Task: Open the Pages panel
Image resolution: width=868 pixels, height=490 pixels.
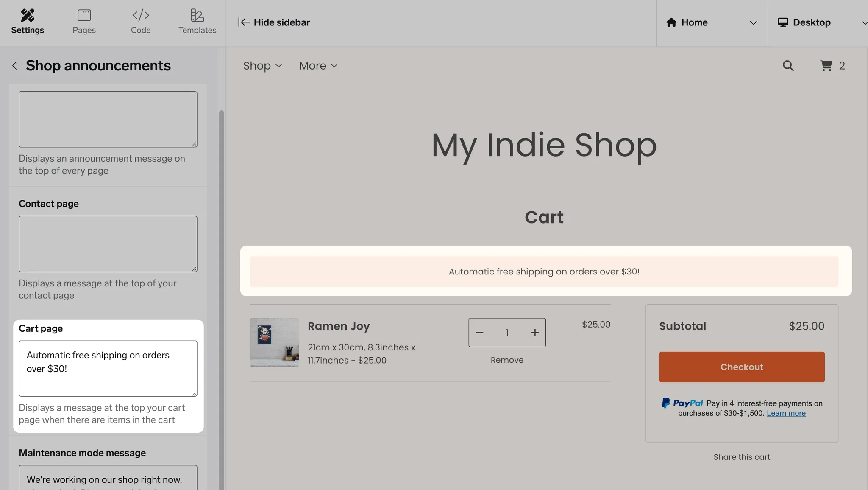Action: click(84, 22)
